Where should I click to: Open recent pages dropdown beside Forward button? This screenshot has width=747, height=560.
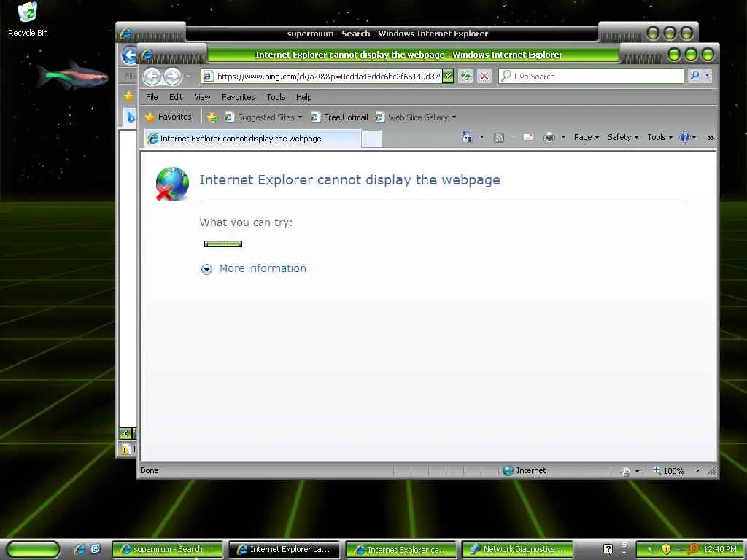tap(188, 76)
